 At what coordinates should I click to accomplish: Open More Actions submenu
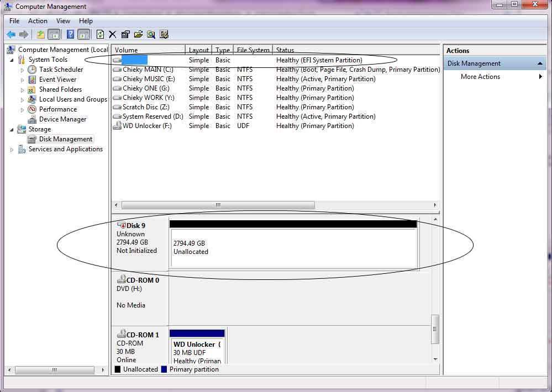point(480,77)
